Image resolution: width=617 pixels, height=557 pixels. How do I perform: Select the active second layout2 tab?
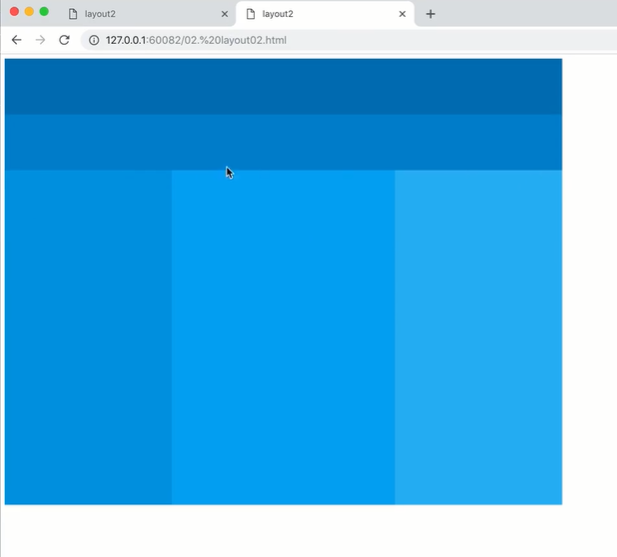click(x=325, y=14)
